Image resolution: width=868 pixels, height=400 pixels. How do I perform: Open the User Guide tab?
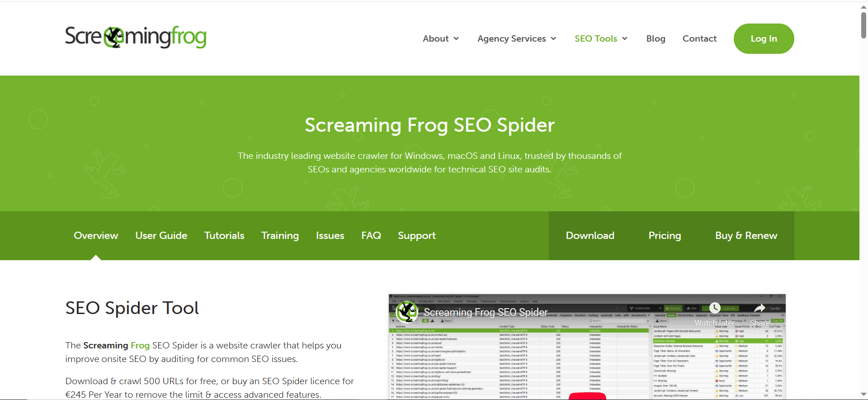coord(161,235)
